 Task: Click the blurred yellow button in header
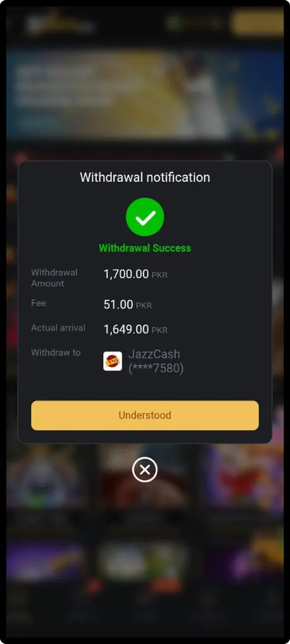257,23
